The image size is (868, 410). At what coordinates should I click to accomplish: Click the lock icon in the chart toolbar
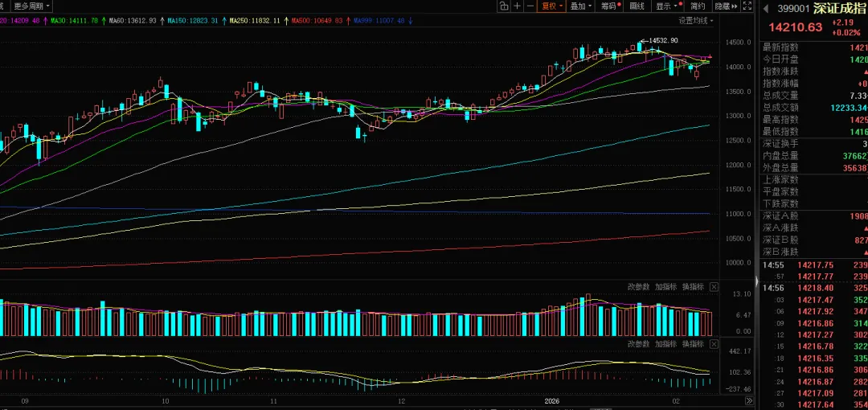click(x=503, y=6)
